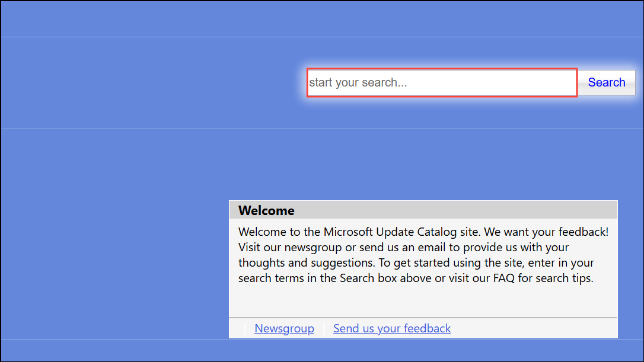Click the bold Welcome heading
Screen dimensions: 644x362
pyautogui.click(x=266, y=210)
